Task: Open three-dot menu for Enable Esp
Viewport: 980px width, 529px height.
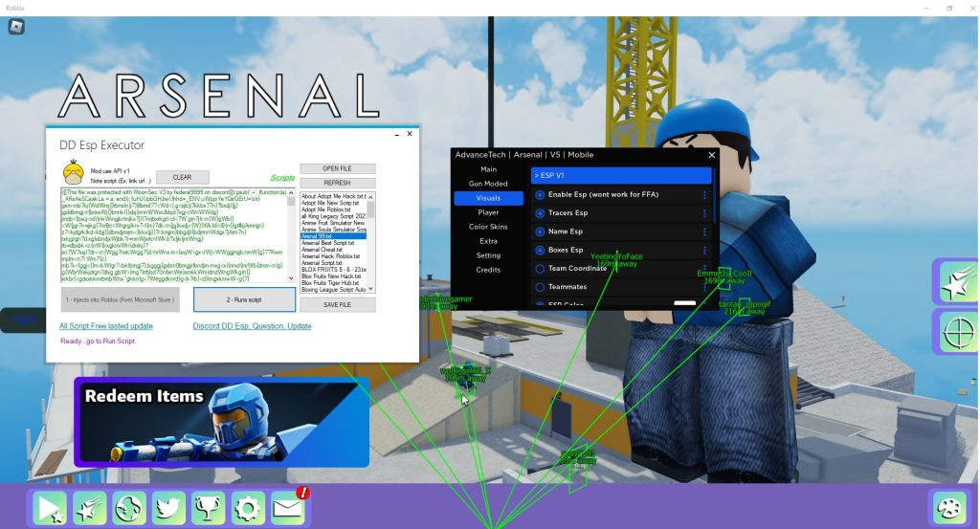Action: 704,195
